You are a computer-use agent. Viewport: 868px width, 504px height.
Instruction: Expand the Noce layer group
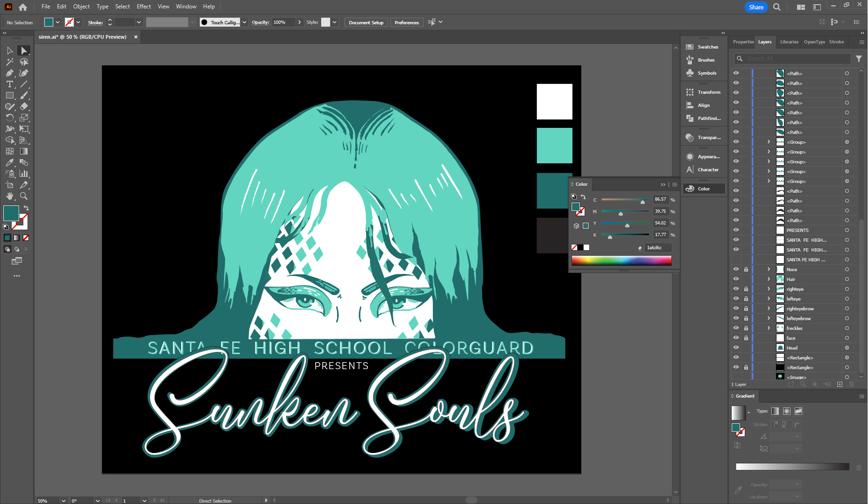pyautogui.click(x=769, y=269)
